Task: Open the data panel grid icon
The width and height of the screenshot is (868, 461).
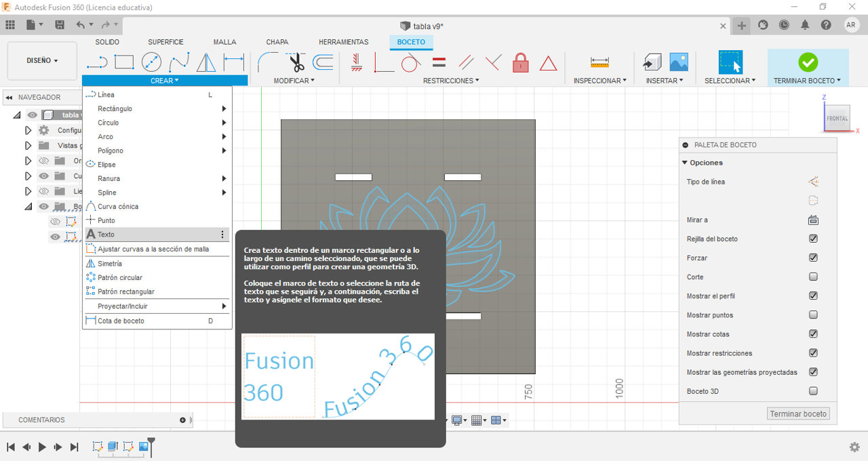Action: (10, 24)
